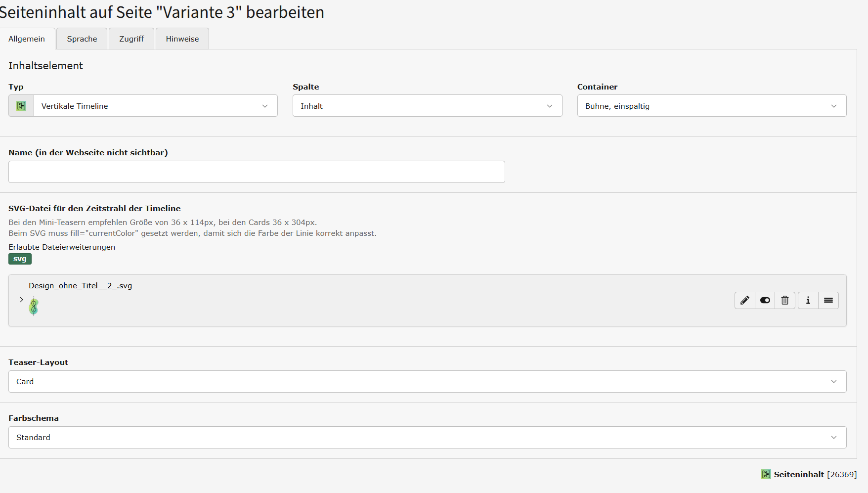Open the Container dropdown
The width and height of the screenshot is (868, 493).
(711, 106)
